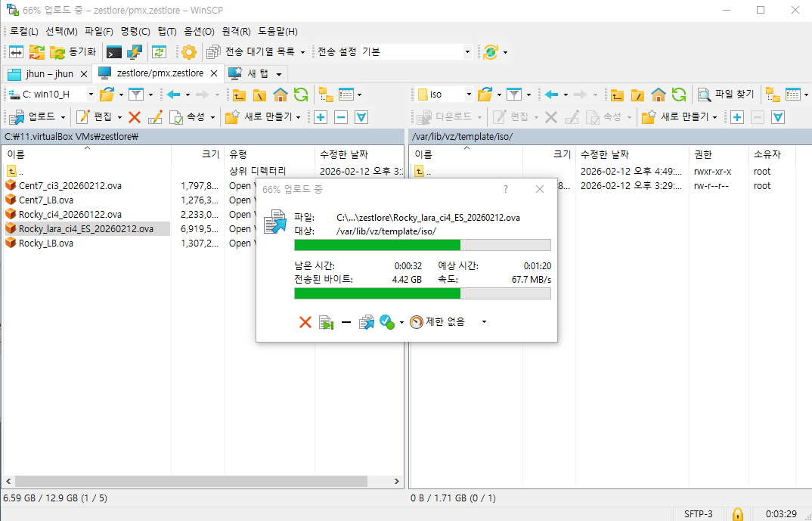Open the remote panel filter dropdown arrow
Screen dimensions: 812x521
click(x=528, y=95)
